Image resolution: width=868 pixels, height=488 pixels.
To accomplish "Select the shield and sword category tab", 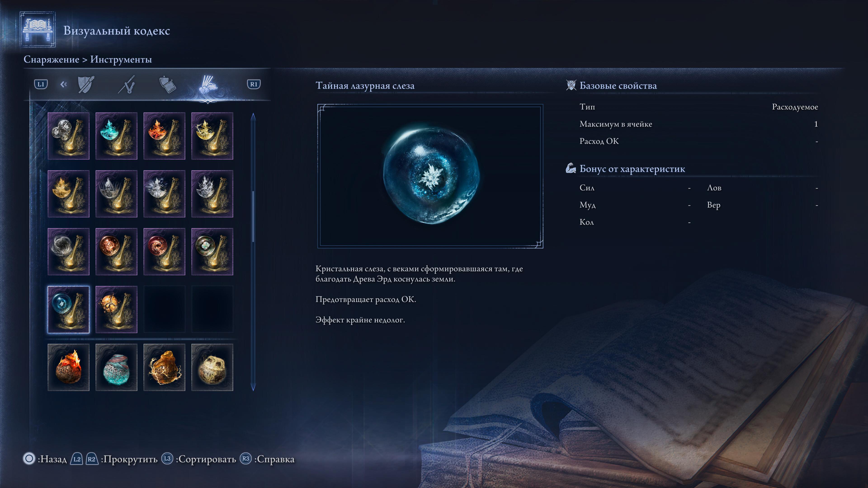I will 86,84.
